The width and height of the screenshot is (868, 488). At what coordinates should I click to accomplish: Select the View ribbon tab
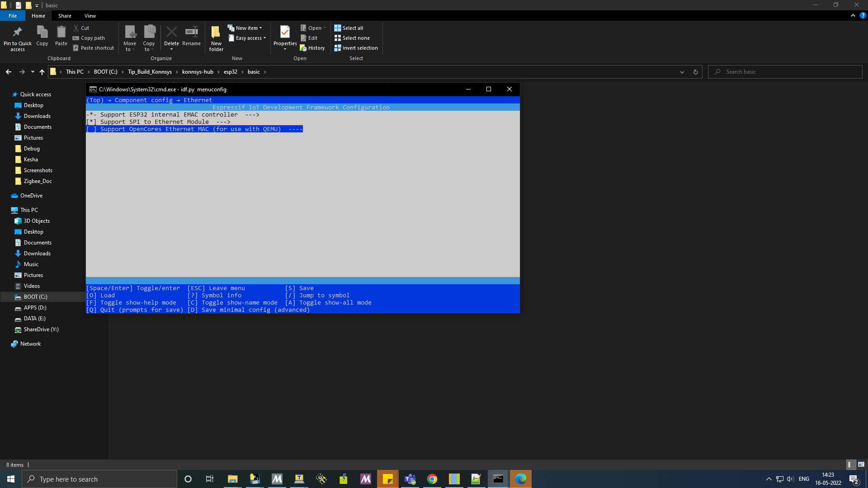[x=90, y=16]
